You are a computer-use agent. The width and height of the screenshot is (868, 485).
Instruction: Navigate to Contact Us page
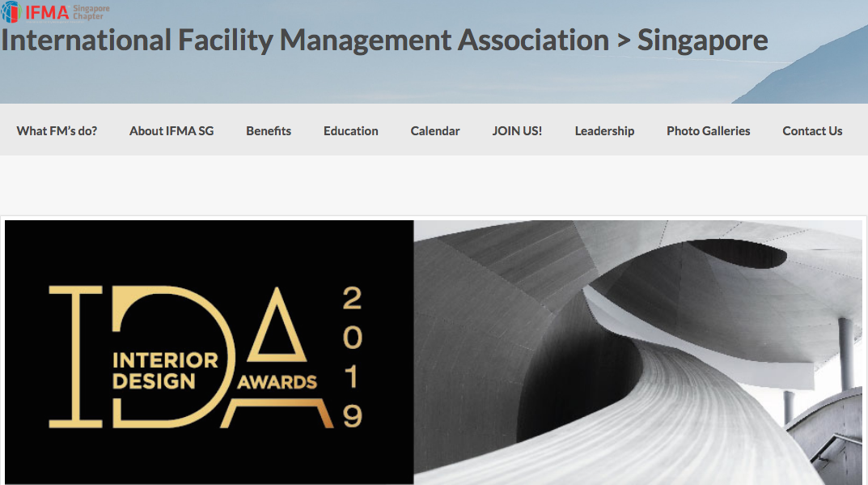[x=812, y=131]
